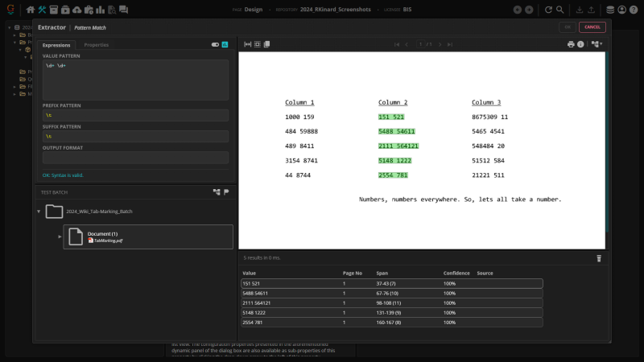Click the Span column header
Image resolution: width=644 pixels, height=362 pixels.
382,274
